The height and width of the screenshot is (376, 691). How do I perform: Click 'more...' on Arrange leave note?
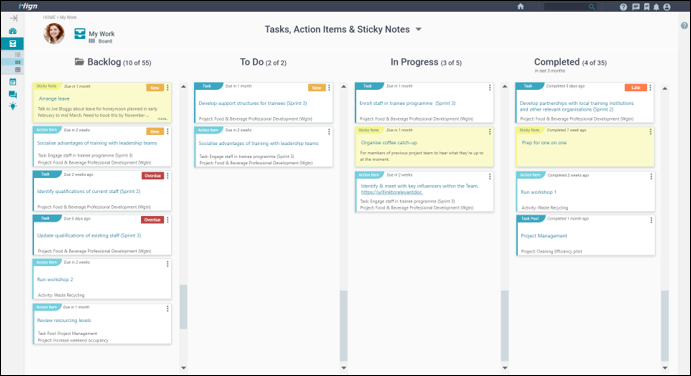163,119
